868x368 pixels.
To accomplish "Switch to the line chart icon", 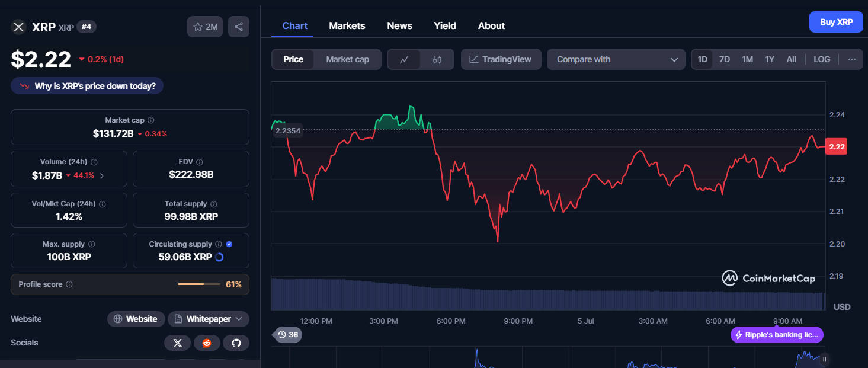I will point(404,59).
